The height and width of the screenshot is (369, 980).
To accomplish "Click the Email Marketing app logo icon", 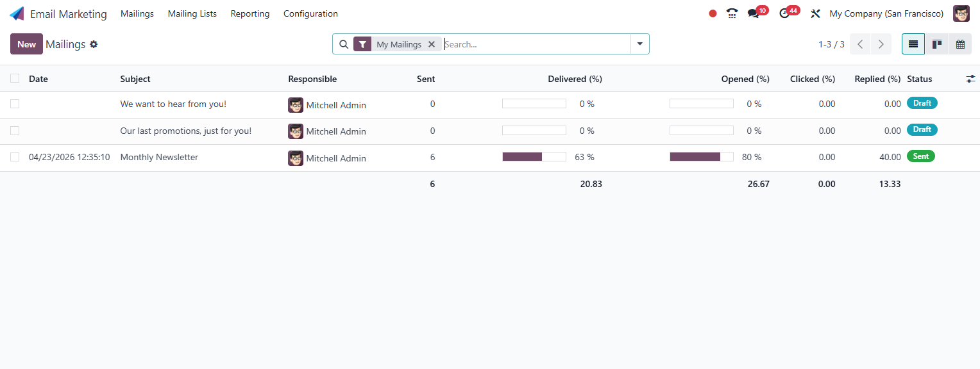I will tap(17, 13).
